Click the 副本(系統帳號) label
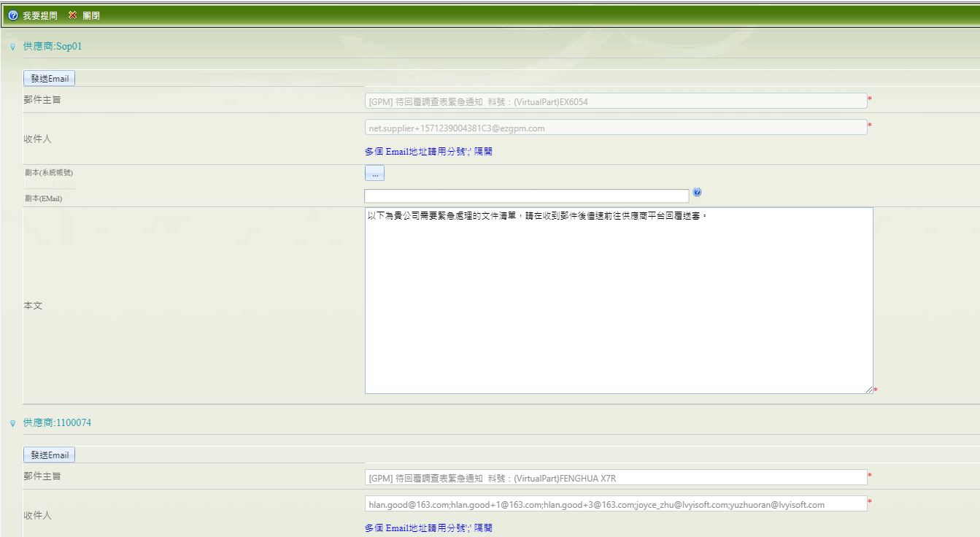The image size is (980, 537). [48, 173]
